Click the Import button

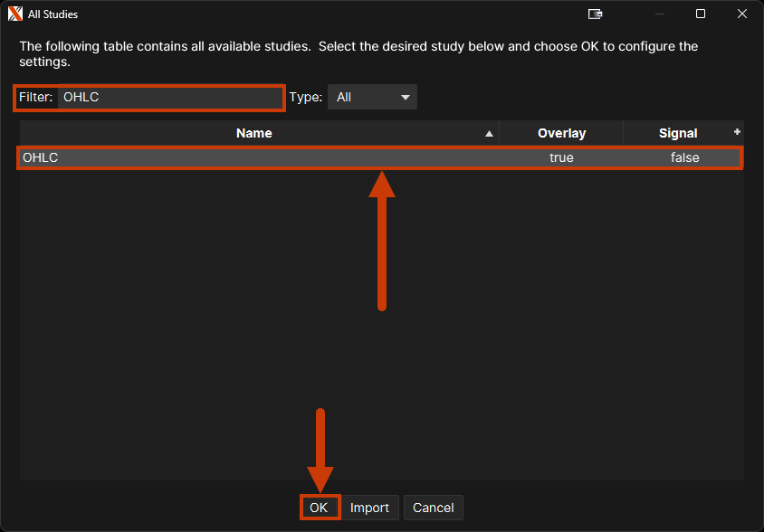tap(369, 508)
